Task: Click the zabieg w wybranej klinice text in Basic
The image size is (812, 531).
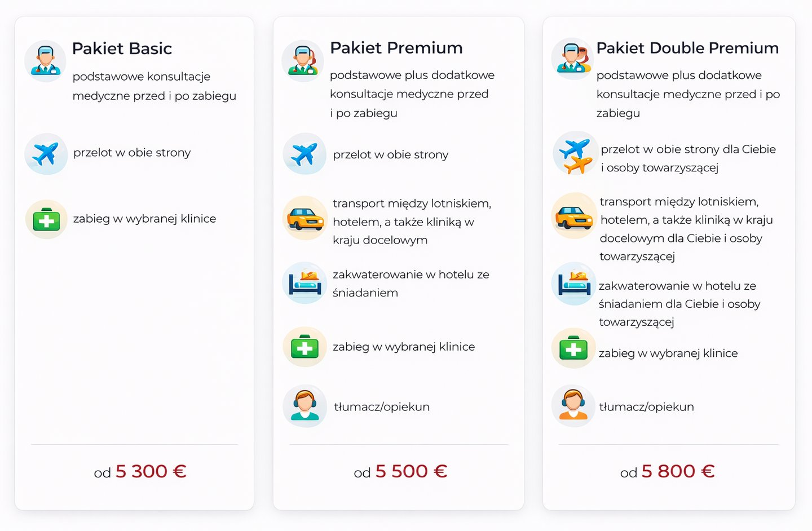Action: (x=144, y=219)
